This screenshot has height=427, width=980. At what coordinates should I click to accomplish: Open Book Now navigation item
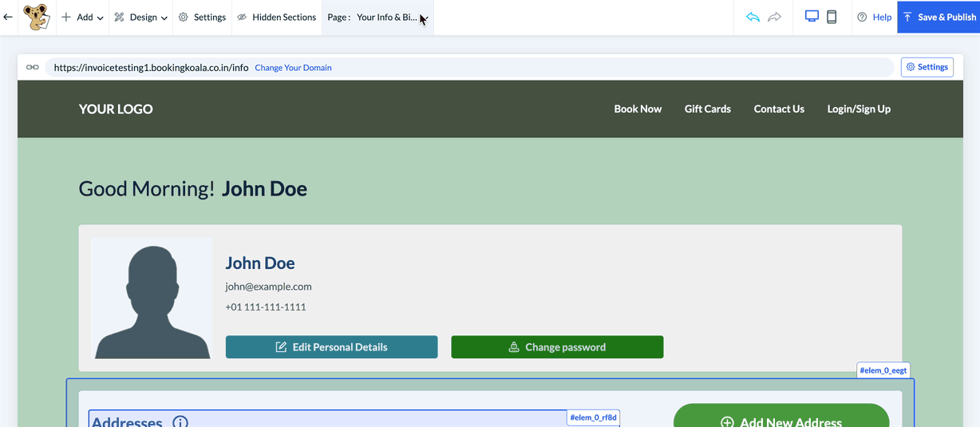[x=638, y=109]
